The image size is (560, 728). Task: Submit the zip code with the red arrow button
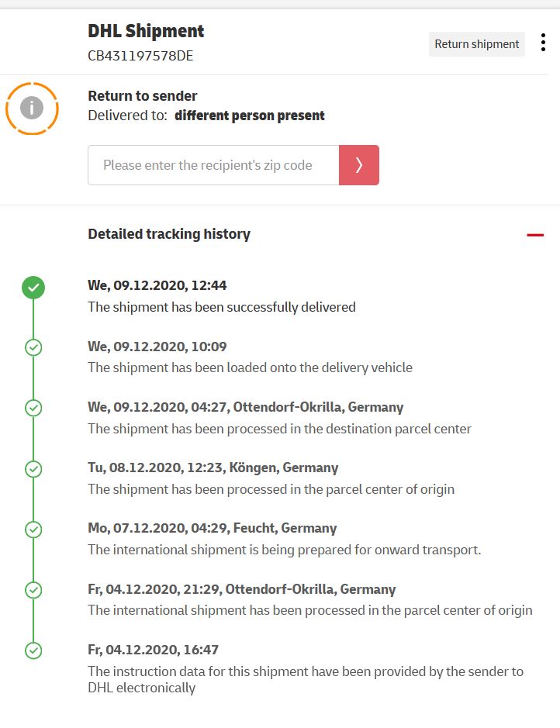tap(359, 165)
